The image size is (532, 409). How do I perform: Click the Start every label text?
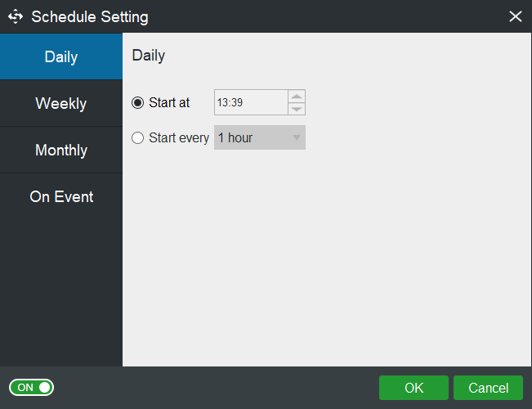click(179, 138)
